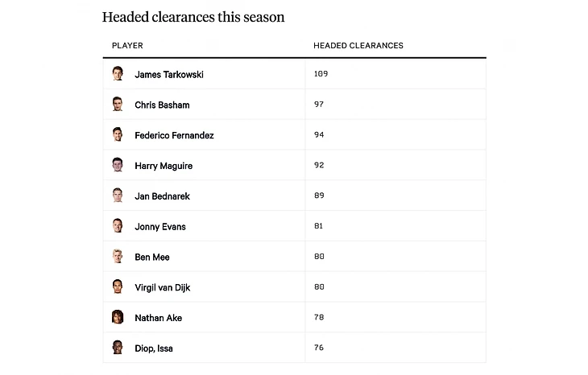
Task: Click Ben Mee's avatar photo
Action: (118, 257)
